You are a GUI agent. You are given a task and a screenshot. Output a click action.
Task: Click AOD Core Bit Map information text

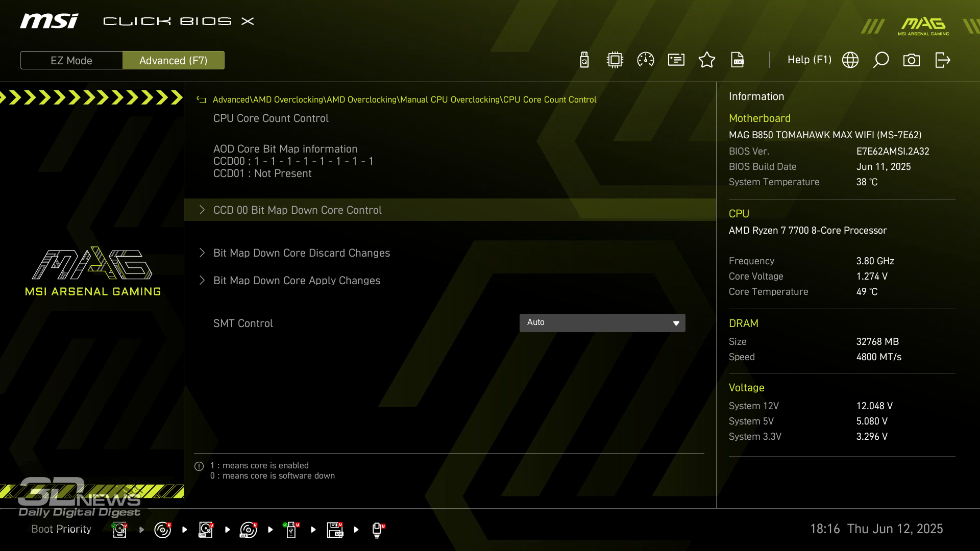[285, 149]
